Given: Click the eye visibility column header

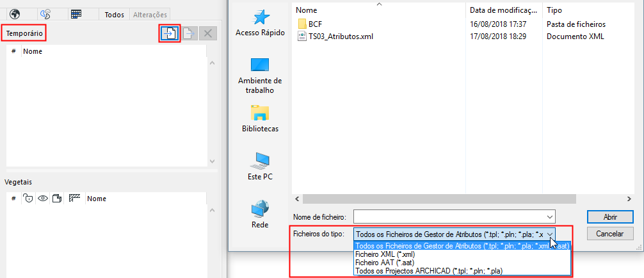Looking at the screenshot, I should click(43, 199).
